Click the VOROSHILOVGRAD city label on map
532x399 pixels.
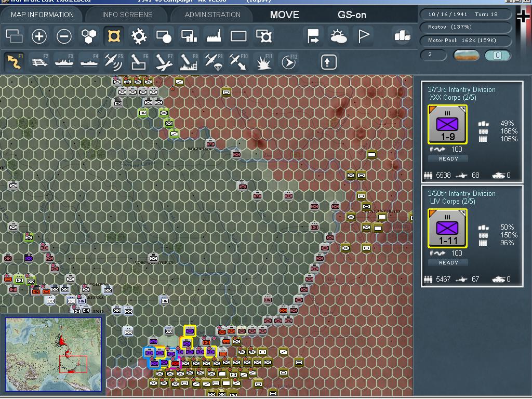point(154,263)
